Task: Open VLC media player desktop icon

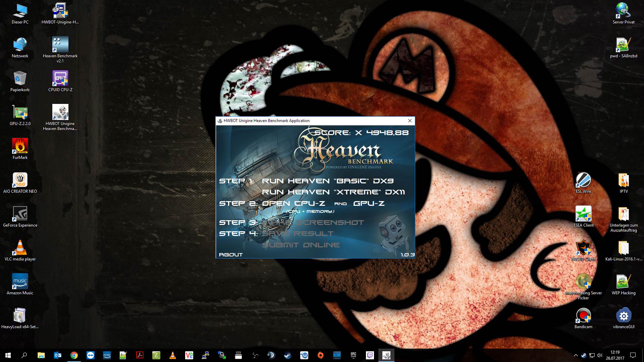Action: [x=20, y=251]
